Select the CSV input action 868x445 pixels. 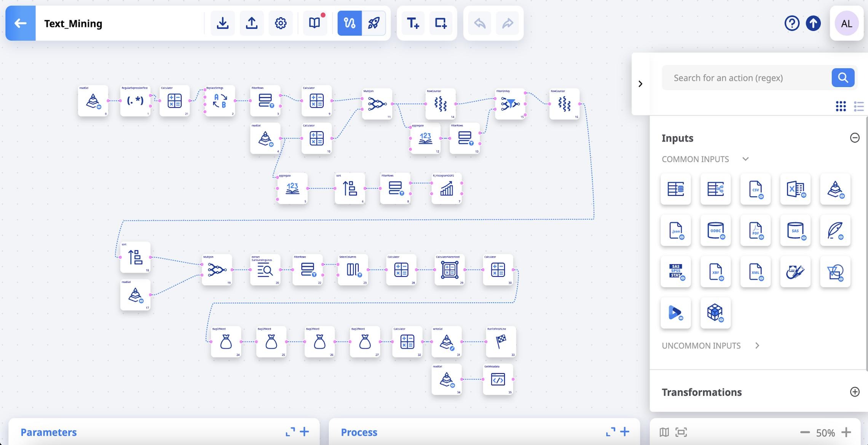[755, 189]
